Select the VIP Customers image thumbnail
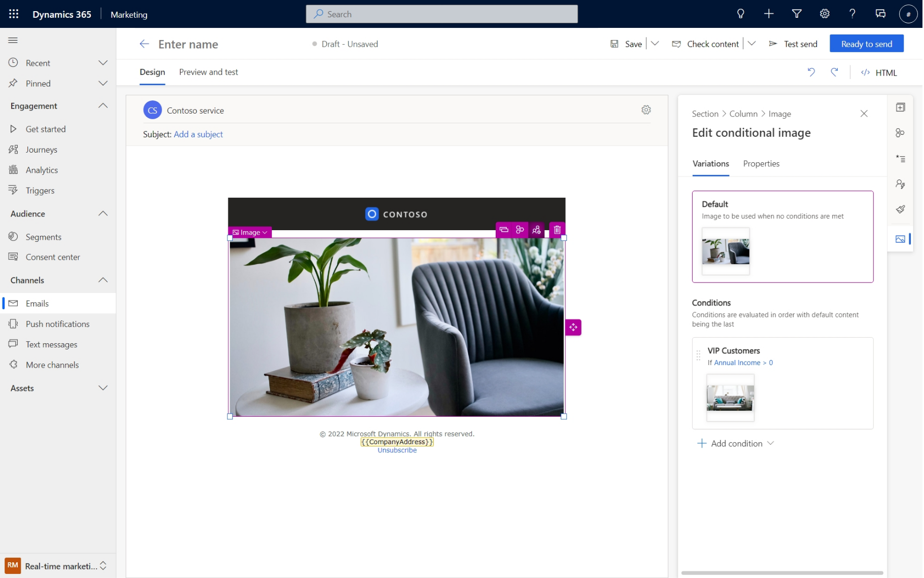The width and height of the screenshot is (924, 578). click(730, 398)
